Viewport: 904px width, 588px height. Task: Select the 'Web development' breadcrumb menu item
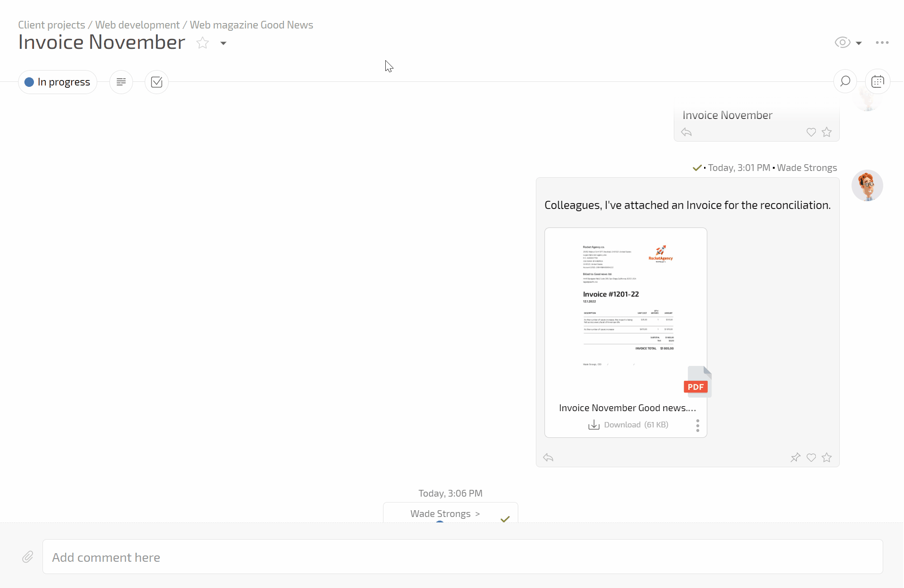click(137, 24)
